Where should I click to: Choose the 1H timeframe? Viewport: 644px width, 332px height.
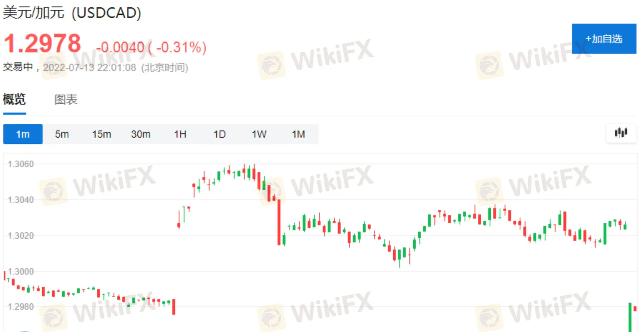pos(180,134)
